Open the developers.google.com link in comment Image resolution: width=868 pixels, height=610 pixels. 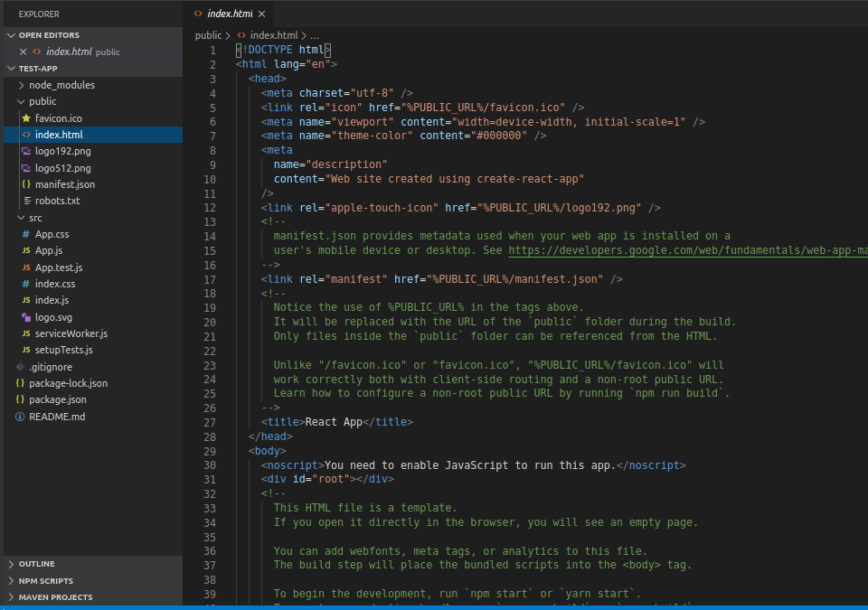click(x=688, y=250)
